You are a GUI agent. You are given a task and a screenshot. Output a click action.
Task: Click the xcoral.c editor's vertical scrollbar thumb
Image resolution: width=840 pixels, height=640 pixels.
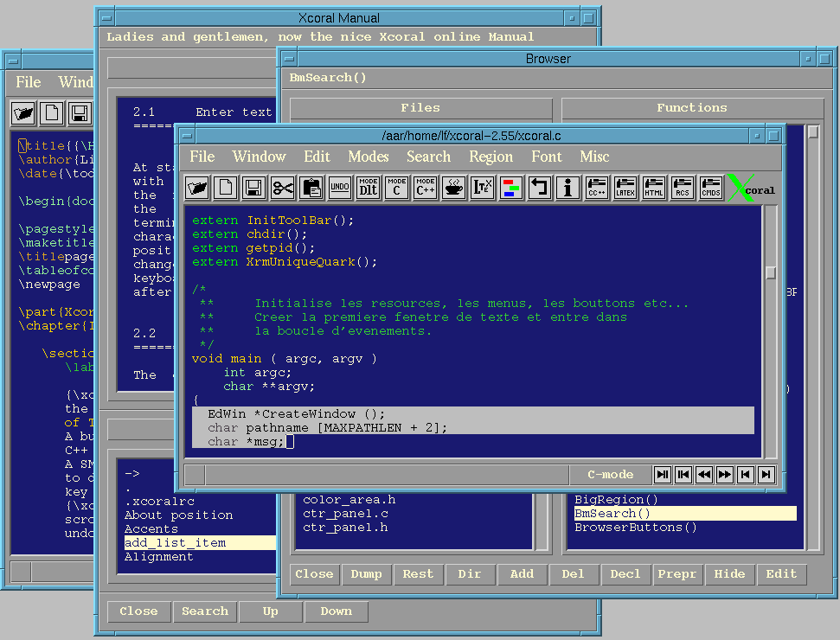coord(771,272)
